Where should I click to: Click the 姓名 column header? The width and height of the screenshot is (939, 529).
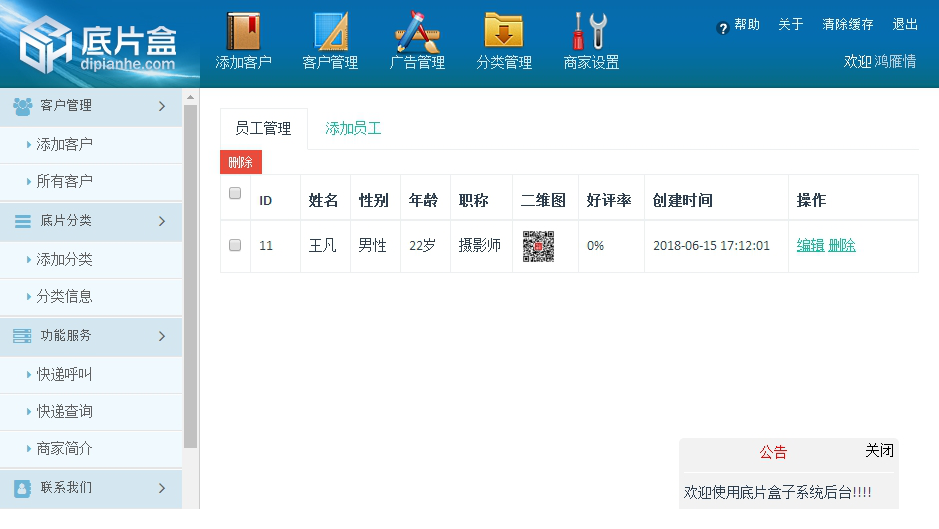coord(323,200)
